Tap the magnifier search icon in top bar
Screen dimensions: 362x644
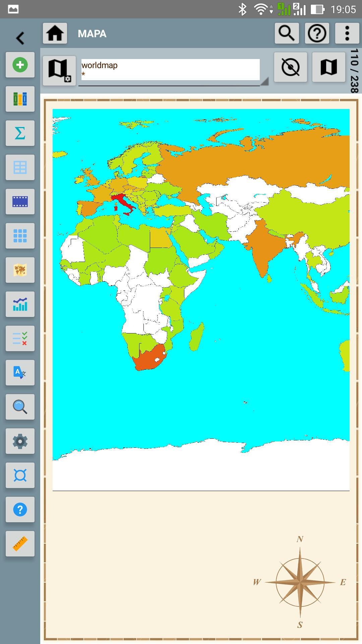[x=287, y=33]
